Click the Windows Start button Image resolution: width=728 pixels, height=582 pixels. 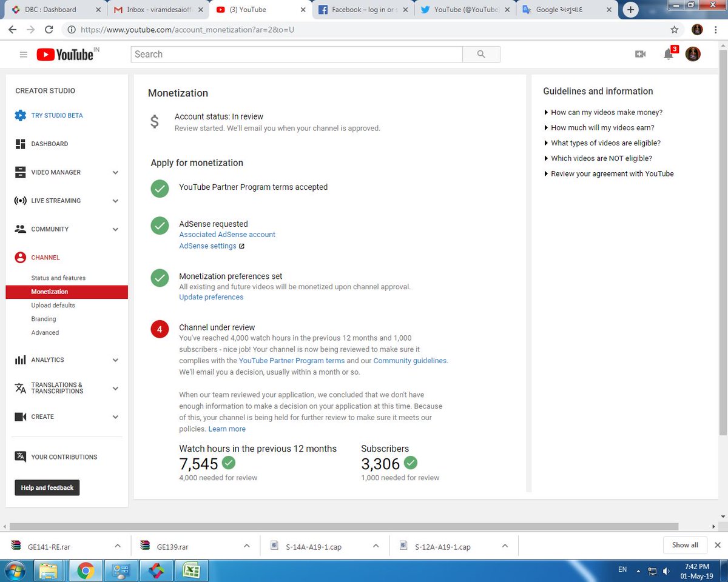click(15, 570)
